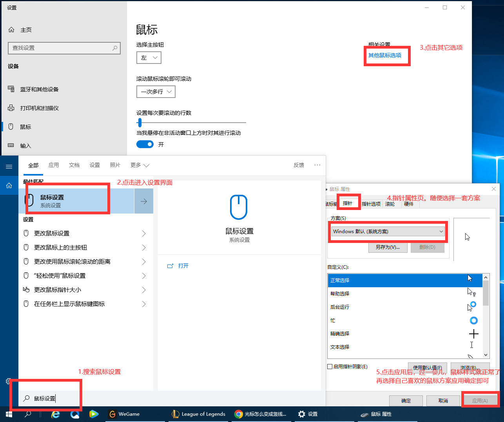
Task: Open the 方案 Windows 默认 scheme dropdown
Action: (x=388, y=232)
